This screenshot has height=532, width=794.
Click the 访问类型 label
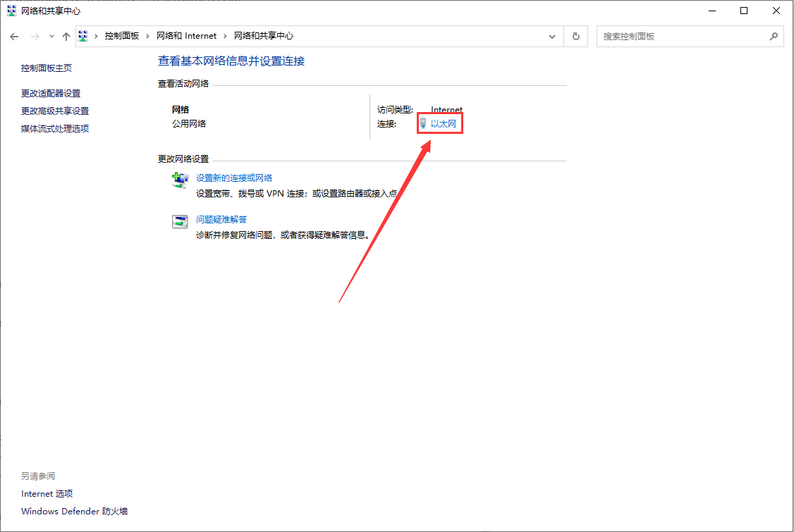click(395, 109)
